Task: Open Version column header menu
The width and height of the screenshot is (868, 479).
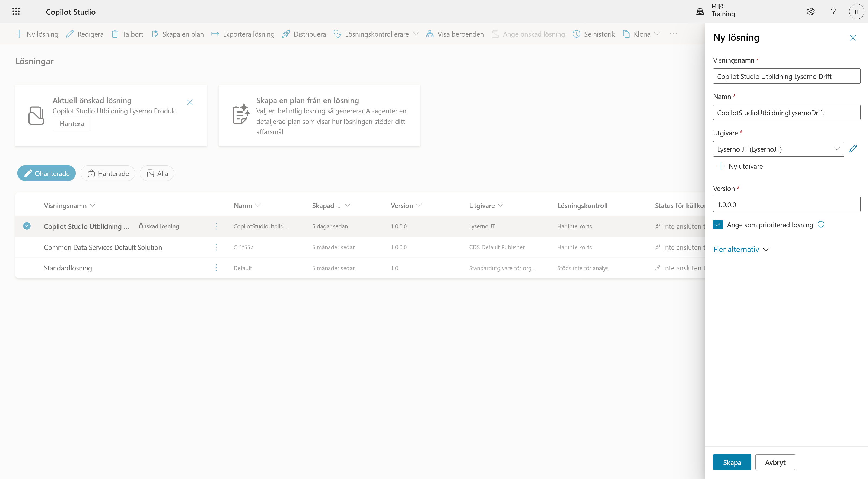Action: (x=406, y=205)
